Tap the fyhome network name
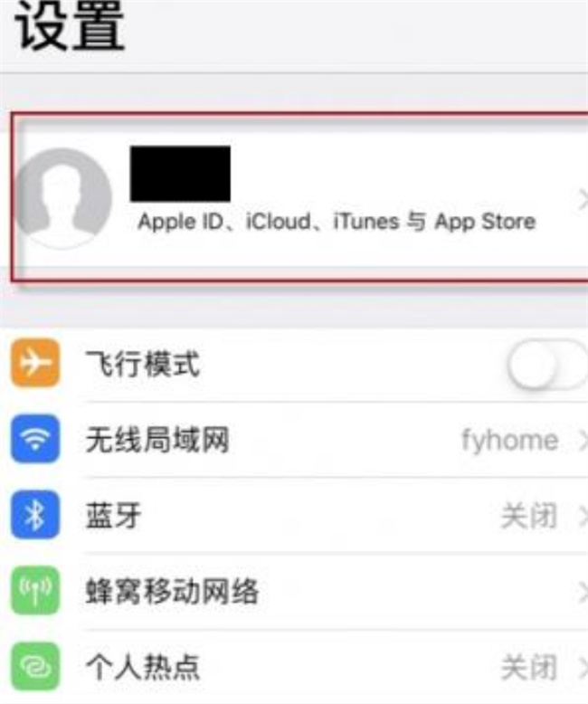Screen dimensions: 588x704 510,440
